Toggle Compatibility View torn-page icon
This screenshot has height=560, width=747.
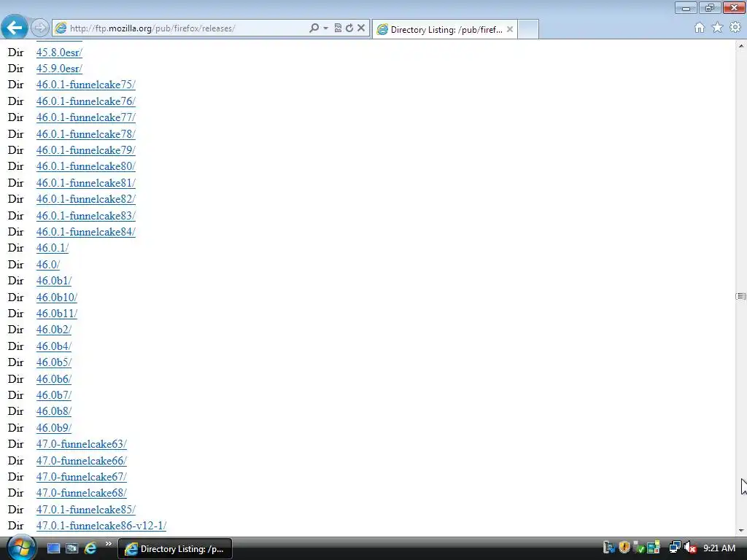(x=338, y=28)
